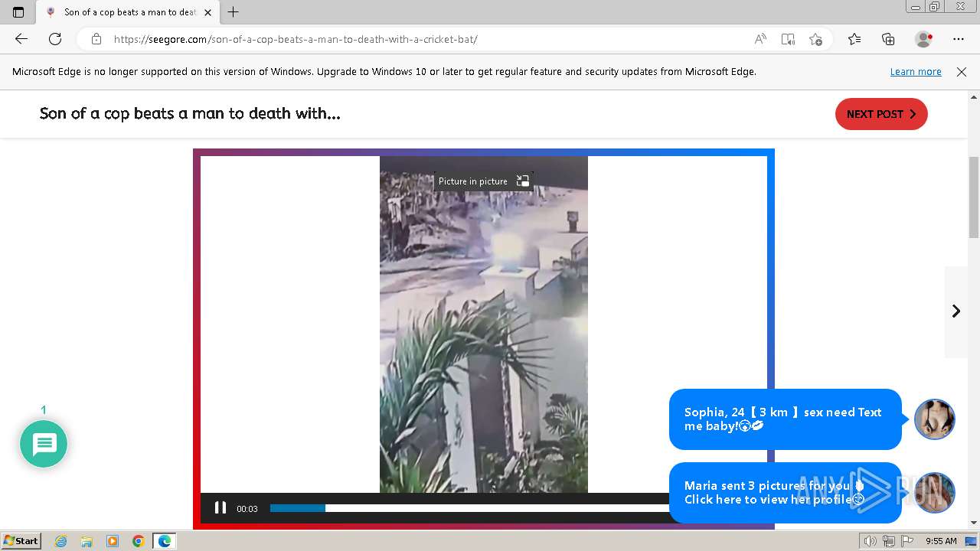This screenshot has width=980, height=551.
Task: Add this page to favorites
Action: [x=815, y=39]
